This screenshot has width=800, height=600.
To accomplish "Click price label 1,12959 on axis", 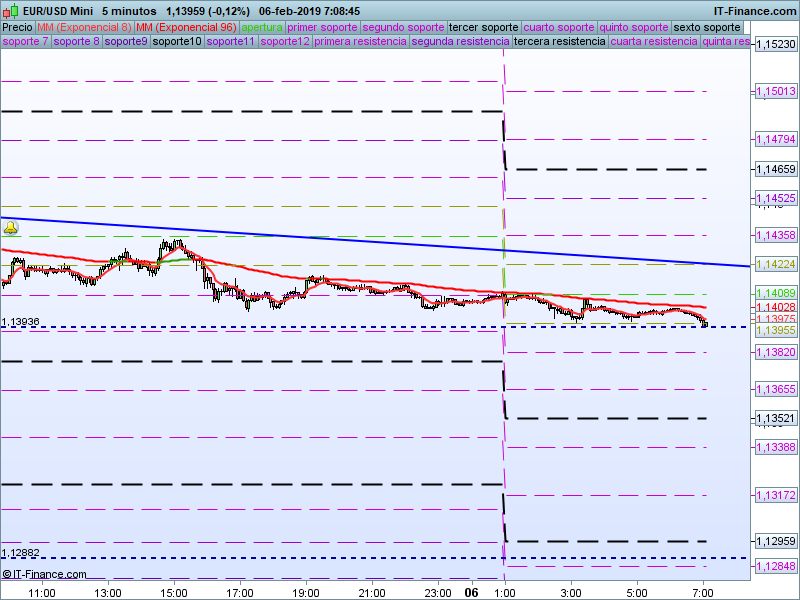I will click(776, 541).
